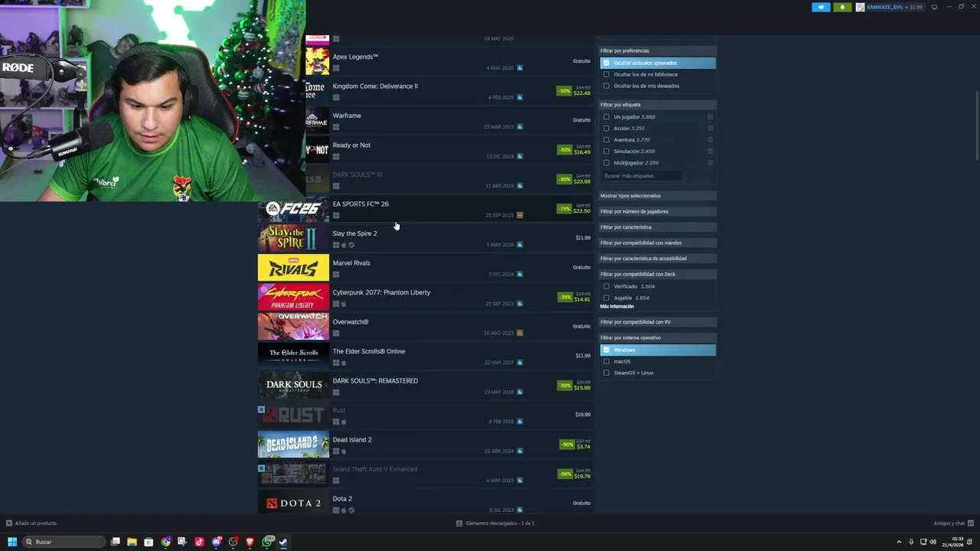The height and width of the screenshot is (551, 980).
Task: Click the Overwatch thumbnail
Action: coord(293,327)
